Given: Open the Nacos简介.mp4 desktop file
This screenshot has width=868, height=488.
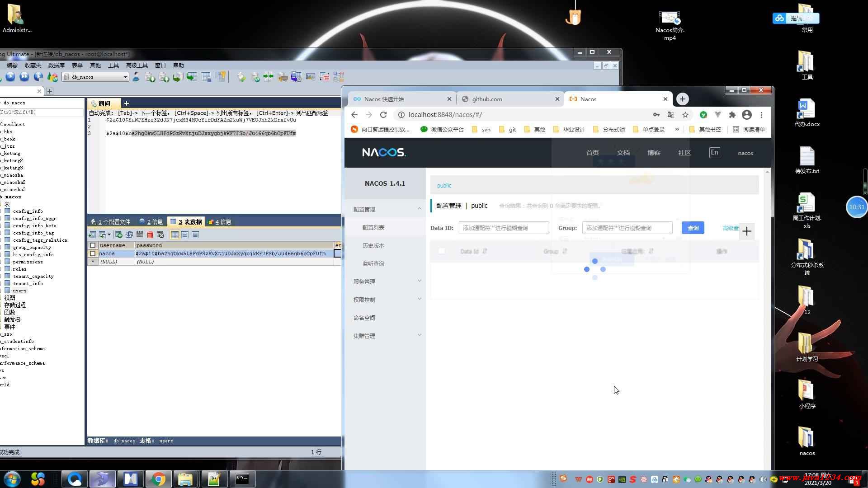Looking at the screenshot, I should tap(670, 25).
